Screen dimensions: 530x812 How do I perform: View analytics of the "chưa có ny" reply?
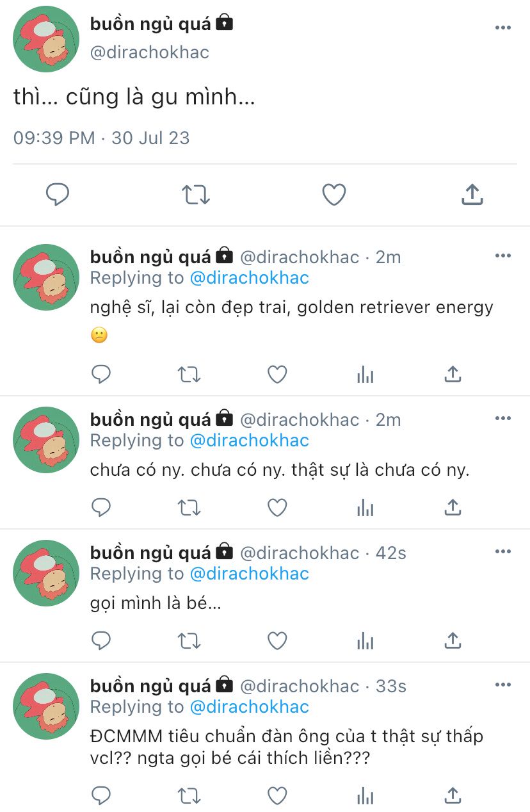pyautogui.click(x=365, y=508)
